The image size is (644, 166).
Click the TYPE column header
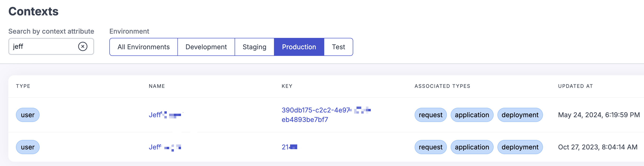point(23,86)
